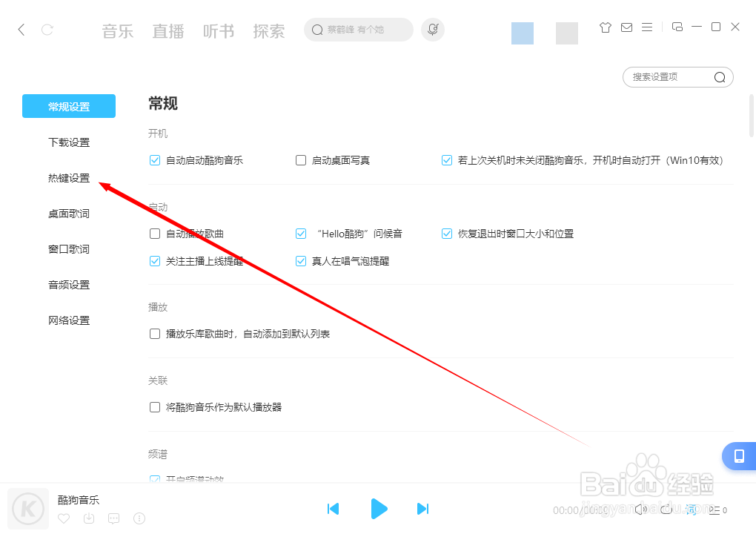Play the previous track
This screenshot has width=756, height=534.
pos(334,509)
